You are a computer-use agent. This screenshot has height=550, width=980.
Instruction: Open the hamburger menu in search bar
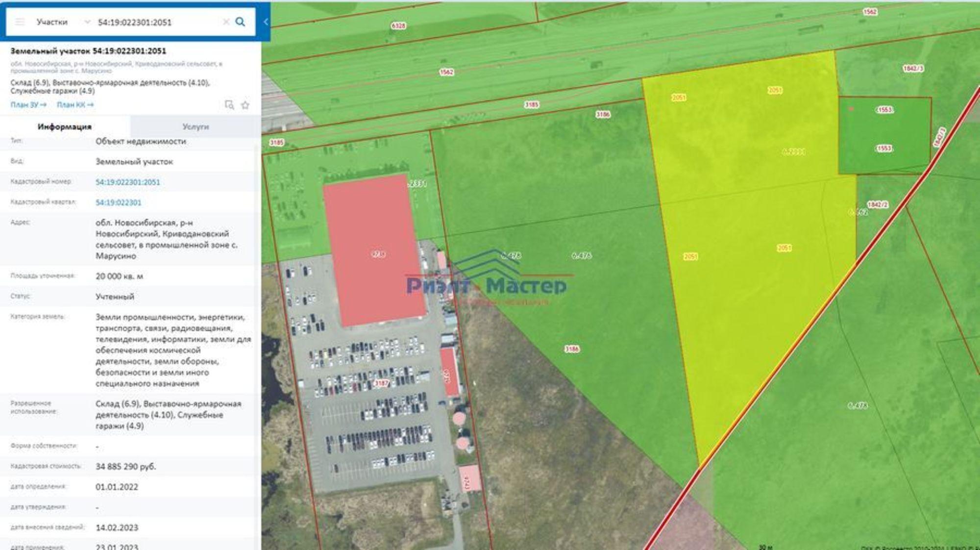tap(20, 22)
